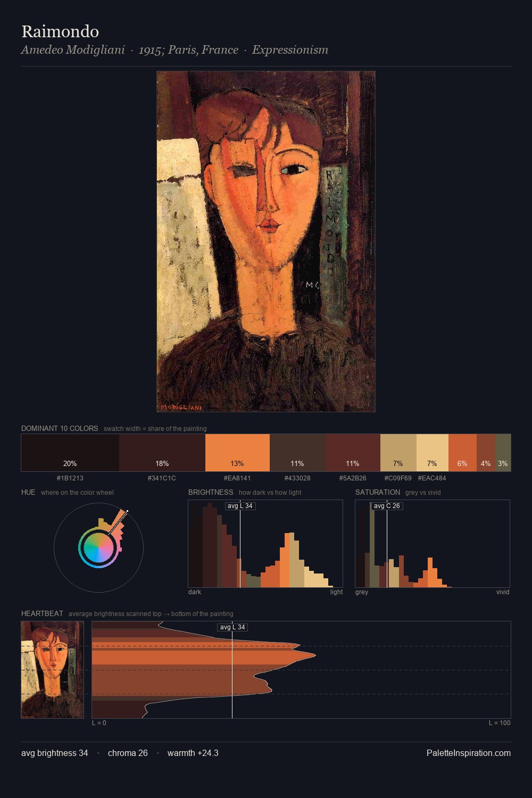The image size is (532, 798).
Task: Select the 18% dark brown swatch #341C1C
Action: coord(162,453)
